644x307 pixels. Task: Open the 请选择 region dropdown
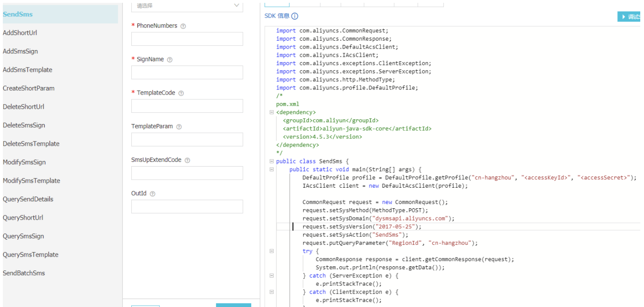[187, 6]
